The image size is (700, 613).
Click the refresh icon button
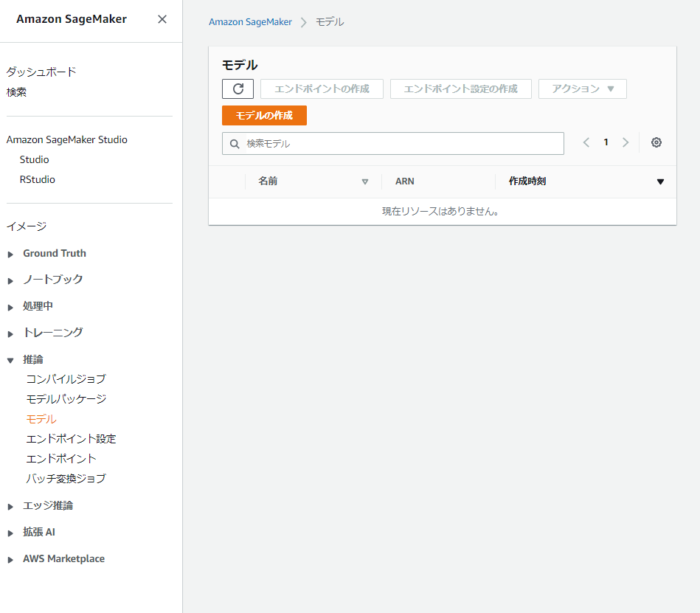238,89
